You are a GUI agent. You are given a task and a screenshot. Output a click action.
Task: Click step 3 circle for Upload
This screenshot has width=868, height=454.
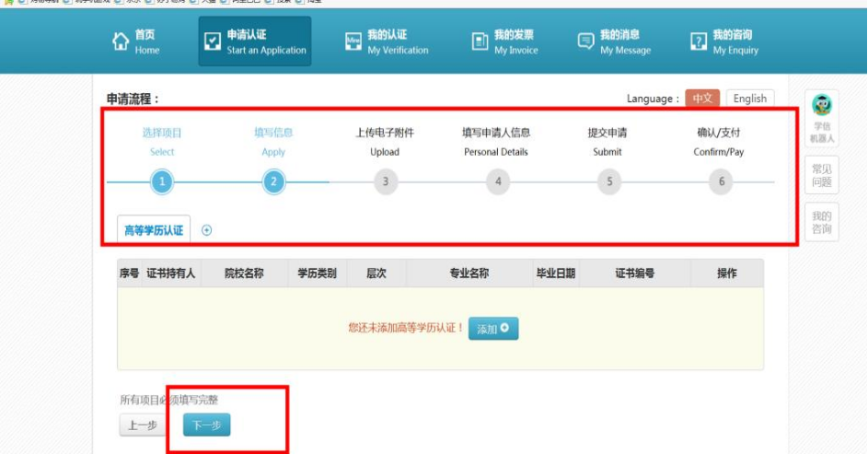(385, 182)
